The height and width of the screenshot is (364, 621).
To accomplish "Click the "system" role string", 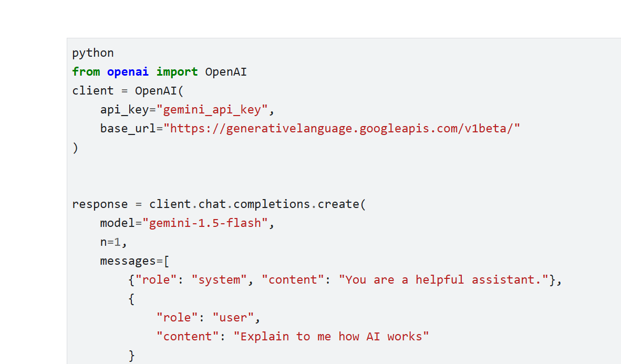I will pyautogui.click(x=219, y=280).
